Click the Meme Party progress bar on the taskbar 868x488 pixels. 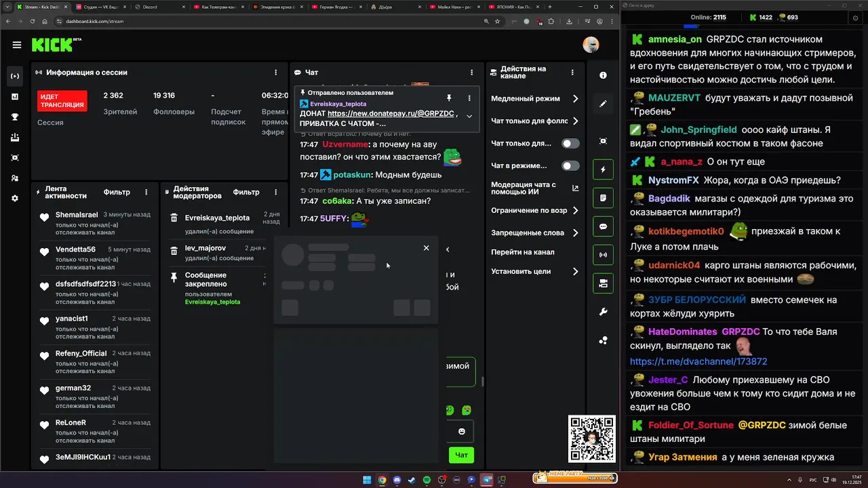[x=575, y=478]
